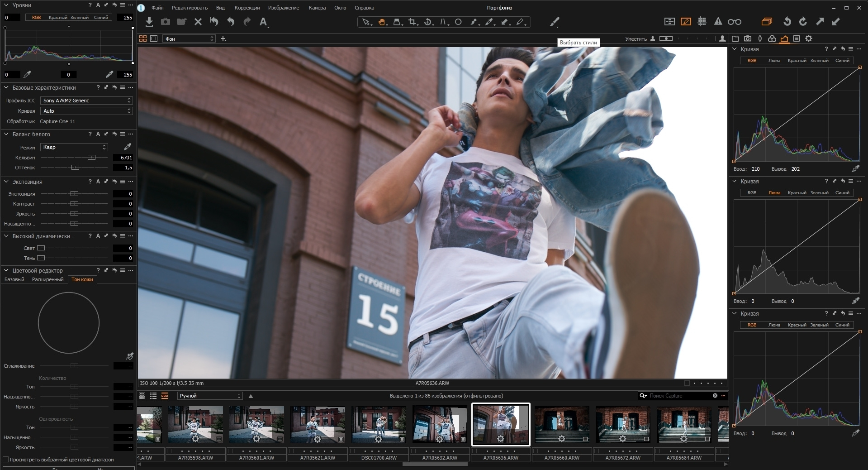Toggle the grid overlay icon
This screenshot has height=470, width=868.
tap(702, 21)
